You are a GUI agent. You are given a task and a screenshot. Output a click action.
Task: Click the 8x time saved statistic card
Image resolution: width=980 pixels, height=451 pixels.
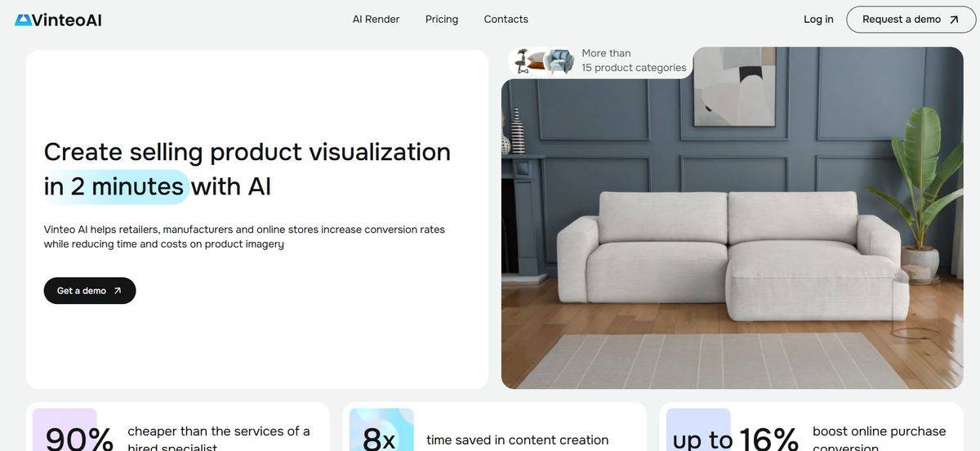(x=494, y=426)
